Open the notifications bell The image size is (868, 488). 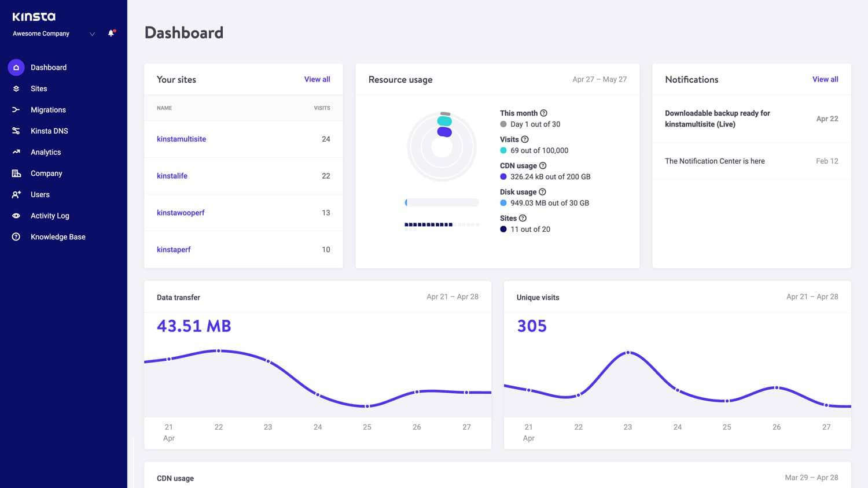click(x=111, y=34)
